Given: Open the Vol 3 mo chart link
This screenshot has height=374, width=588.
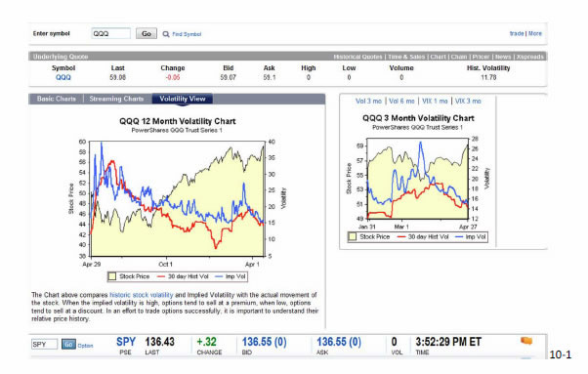Looking at the screenshot, I should click(x=368, y=102).
